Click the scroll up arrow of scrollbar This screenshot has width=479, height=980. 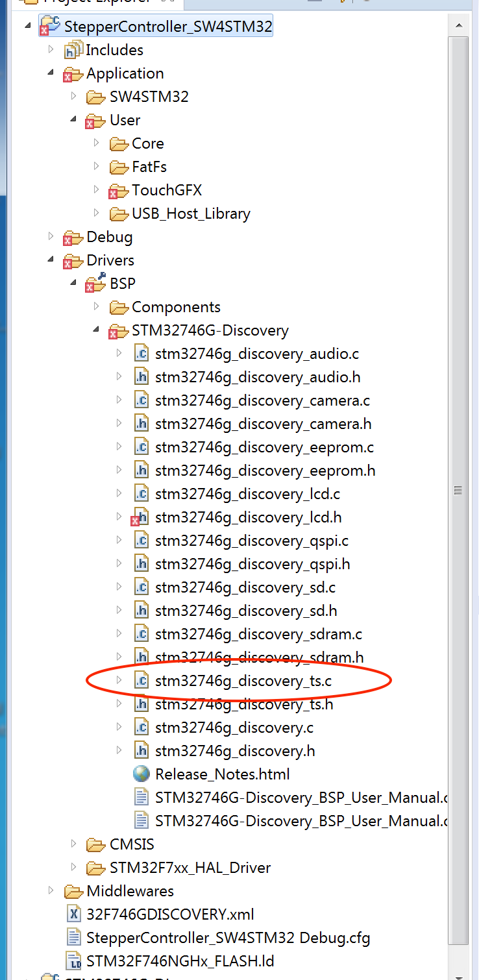coord(460,27)
